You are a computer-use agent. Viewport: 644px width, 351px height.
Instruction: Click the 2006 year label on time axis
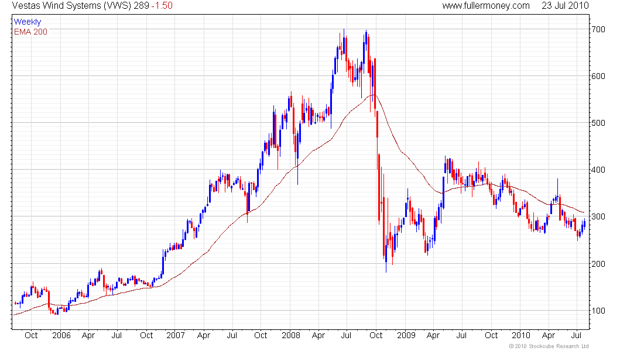pos(61,335)
